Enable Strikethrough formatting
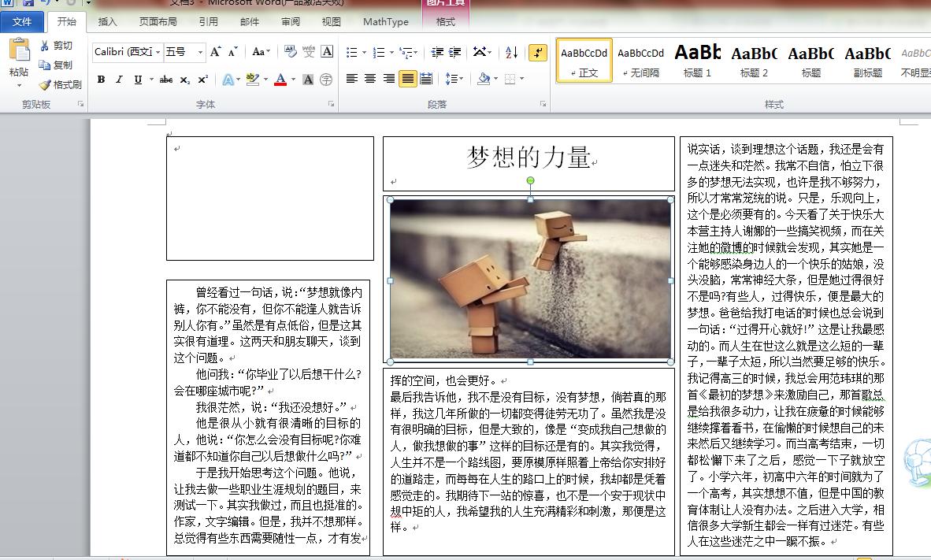Screen dimensions: 931x560 (166, 79)
